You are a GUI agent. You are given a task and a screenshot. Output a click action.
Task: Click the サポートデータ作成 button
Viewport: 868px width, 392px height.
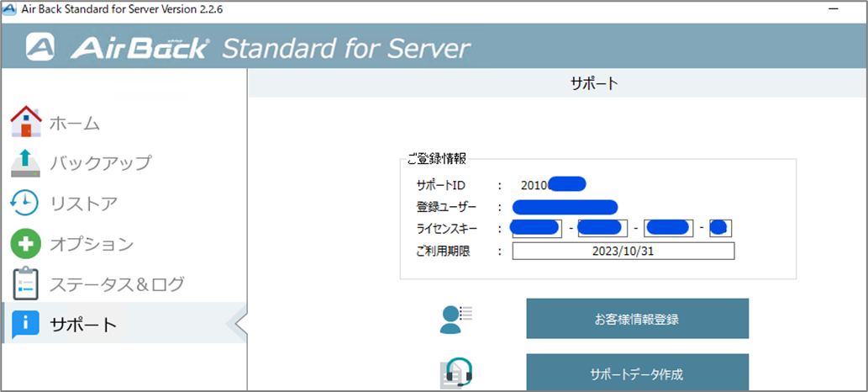point(637,373)
